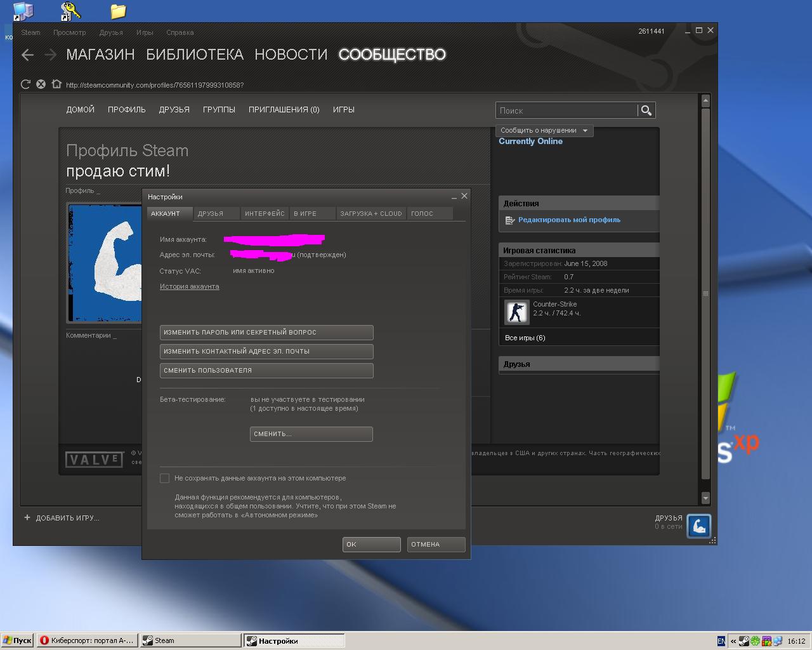Stop loading the page with the X icon
The height and width of the screenshot is (650, 812).
(41, 84)
